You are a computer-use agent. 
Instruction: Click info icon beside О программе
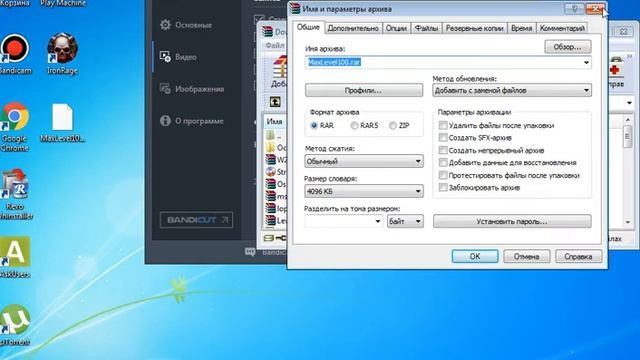(x=165, y=121)
